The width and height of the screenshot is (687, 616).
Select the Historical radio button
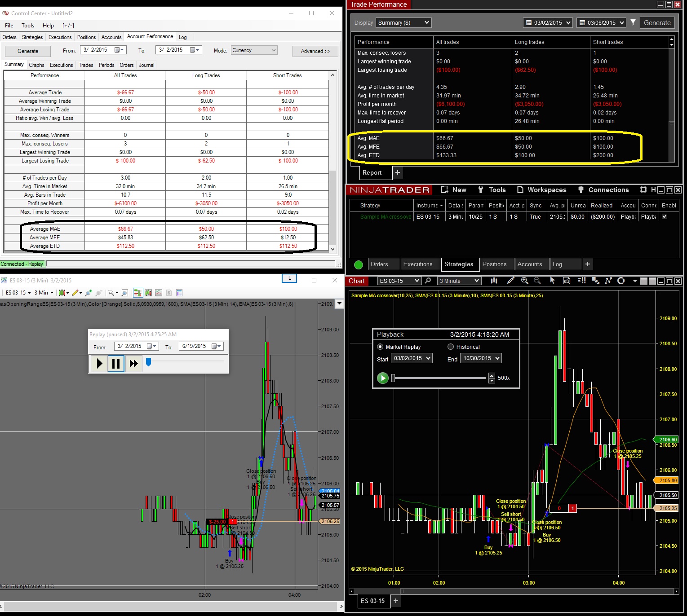(x=451, y=347)
